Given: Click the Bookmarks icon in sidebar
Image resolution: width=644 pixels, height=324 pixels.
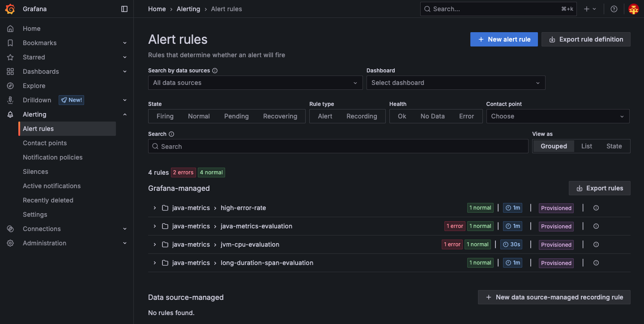Looking at the screenshot, I should point(10,43).
